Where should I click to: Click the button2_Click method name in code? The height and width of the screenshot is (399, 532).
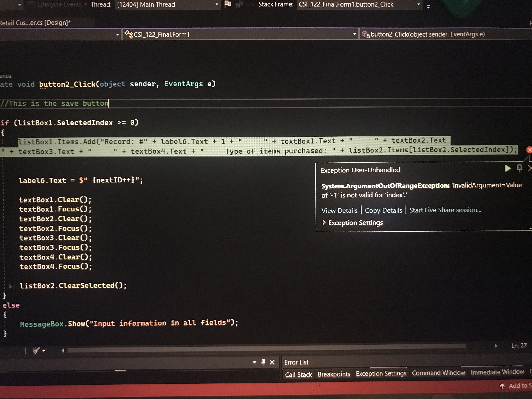point(67,84)
